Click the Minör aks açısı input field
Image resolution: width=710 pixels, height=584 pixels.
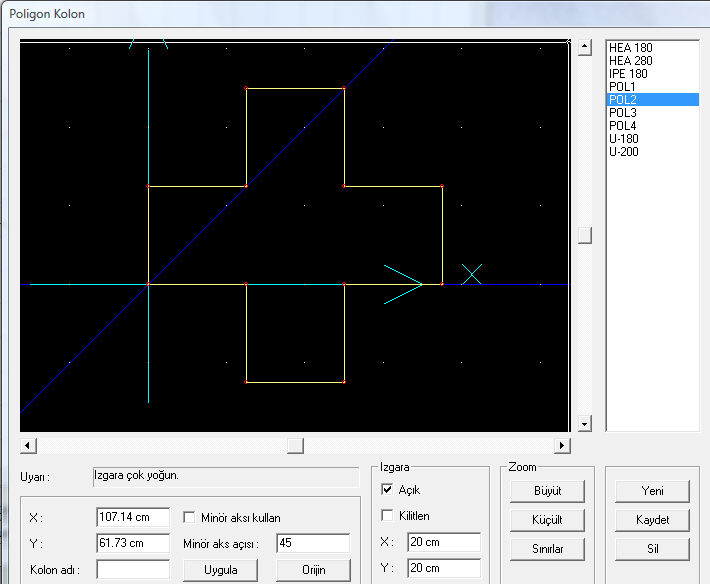[313, 543]
